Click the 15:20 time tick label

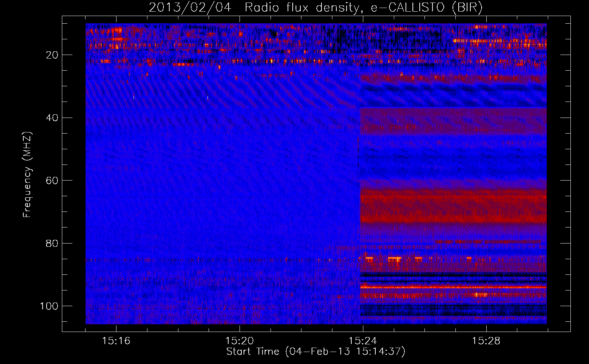coord(240,341)
